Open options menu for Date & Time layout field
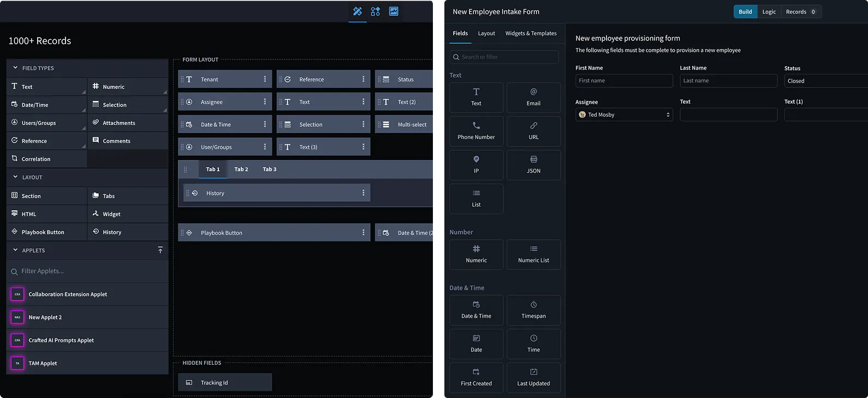Image resolution: width=868 pixels, height=398 pixels. [265, 124]
